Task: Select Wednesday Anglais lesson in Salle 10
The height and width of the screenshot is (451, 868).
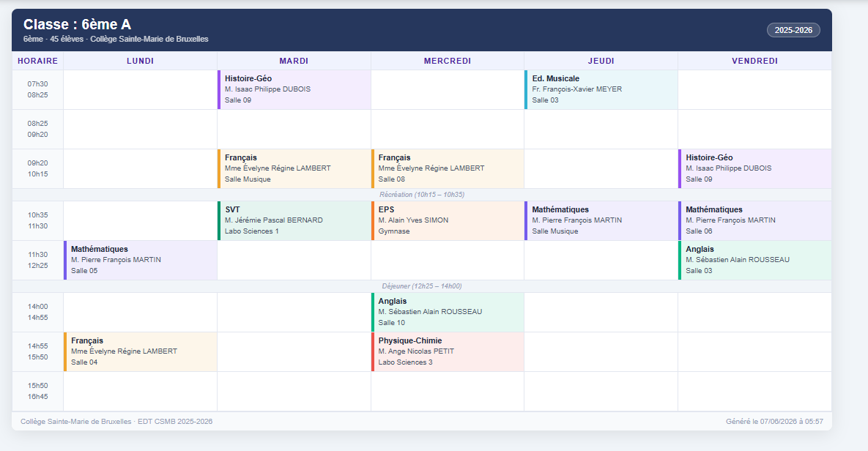Action: pyautogui.click(x=448, y=312)
